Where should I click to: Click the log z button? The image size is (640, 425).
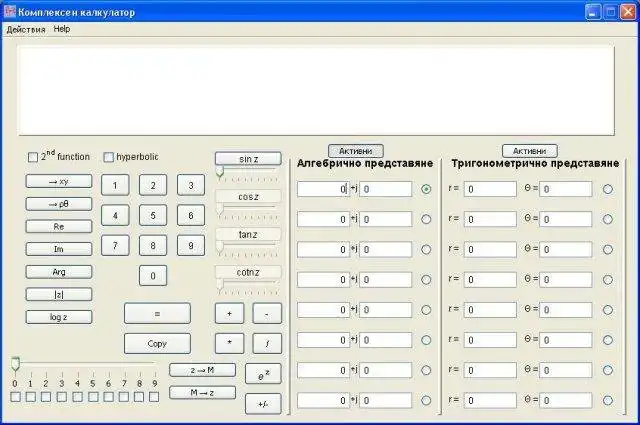(x=59, y=317)
